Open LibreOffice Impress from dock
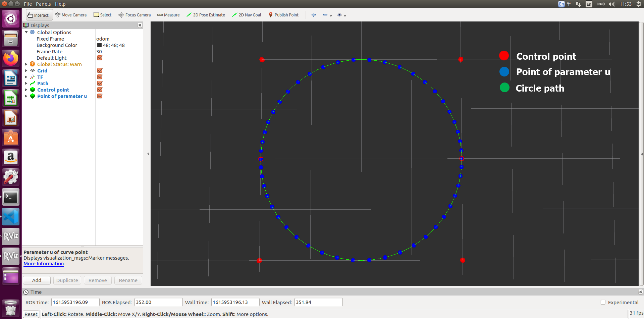The width and height of the screenshot is (644, 319). point(11,118)
